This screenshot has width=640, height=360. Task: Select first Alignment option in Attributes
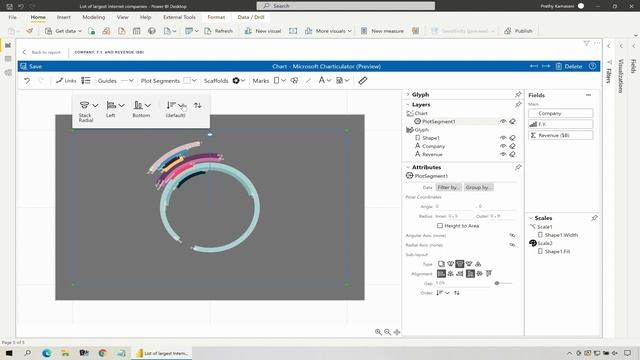point(441,273)
